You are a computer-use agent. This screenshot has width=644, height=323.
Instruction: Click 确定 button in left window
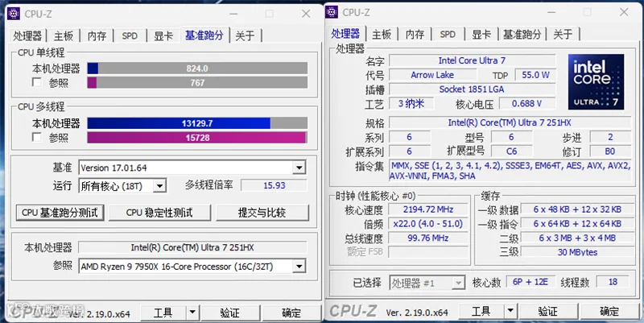point(291,313)
